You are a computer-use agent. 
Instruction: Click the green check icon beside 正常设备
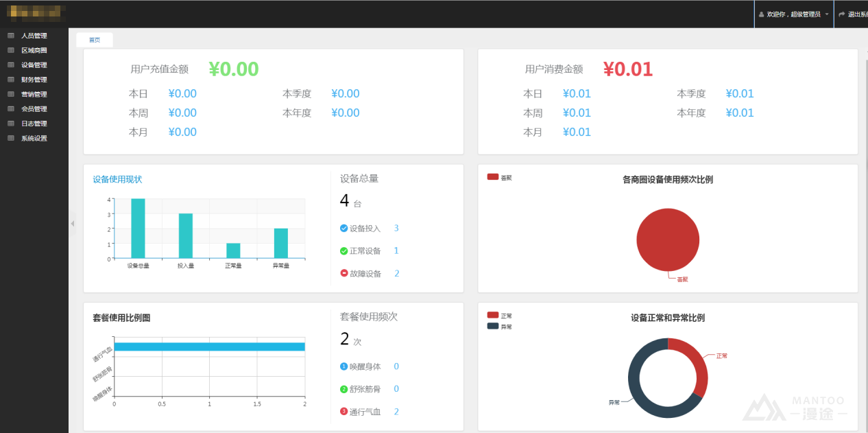pos(343,251)
